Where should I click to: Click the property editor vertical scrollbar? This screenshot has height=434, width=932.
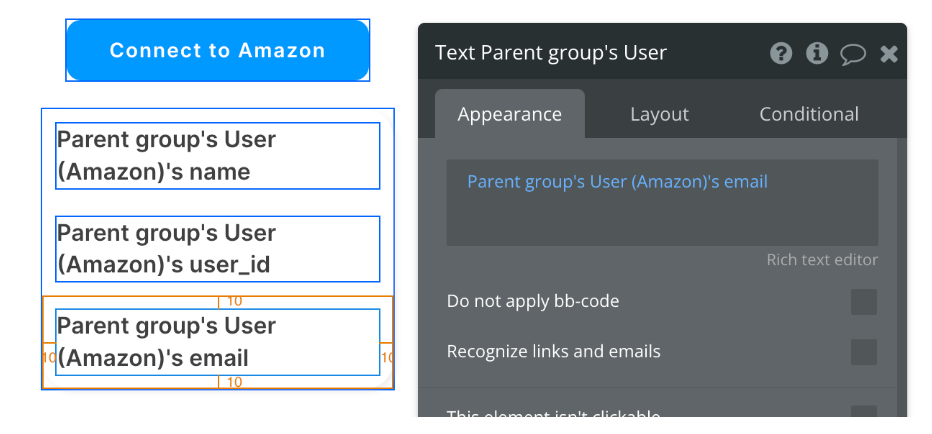(901, 276)
